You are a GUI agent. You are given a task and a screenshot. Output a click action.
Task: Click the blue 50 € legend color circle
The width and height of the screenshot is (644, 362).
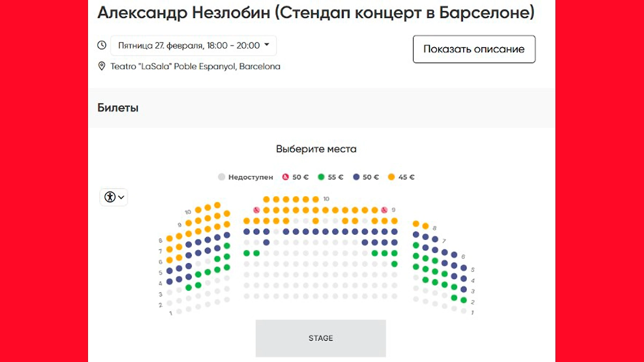pyautogui.click(x=356, y=177)
